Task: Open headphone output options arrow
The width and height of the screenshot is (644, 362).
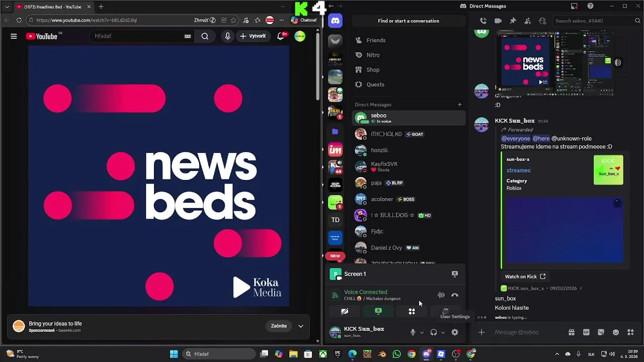Action: coord(443,332)
